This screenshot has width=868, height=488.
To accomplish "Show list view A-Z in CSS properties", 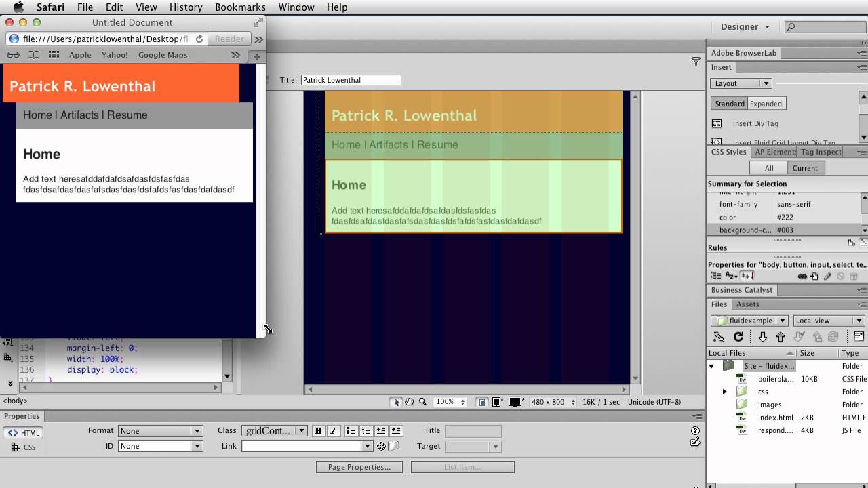I will (732, 276).
